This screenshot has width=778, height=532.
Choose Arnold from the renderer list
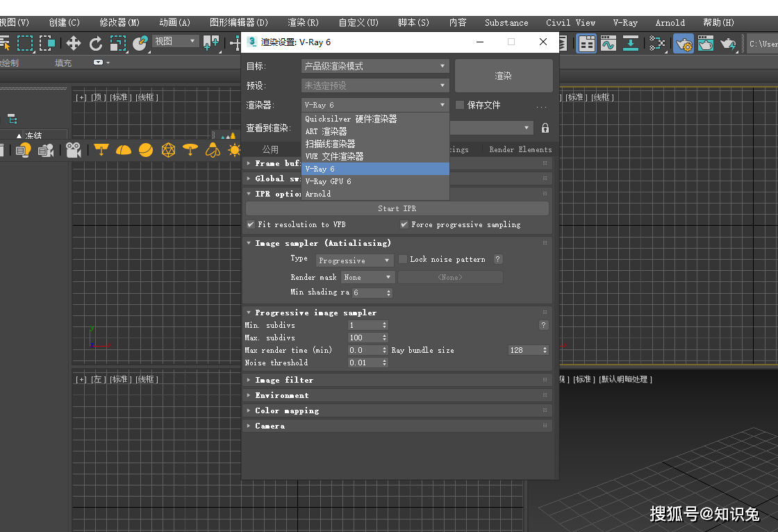pyautogui.click(x=318, y=194)
